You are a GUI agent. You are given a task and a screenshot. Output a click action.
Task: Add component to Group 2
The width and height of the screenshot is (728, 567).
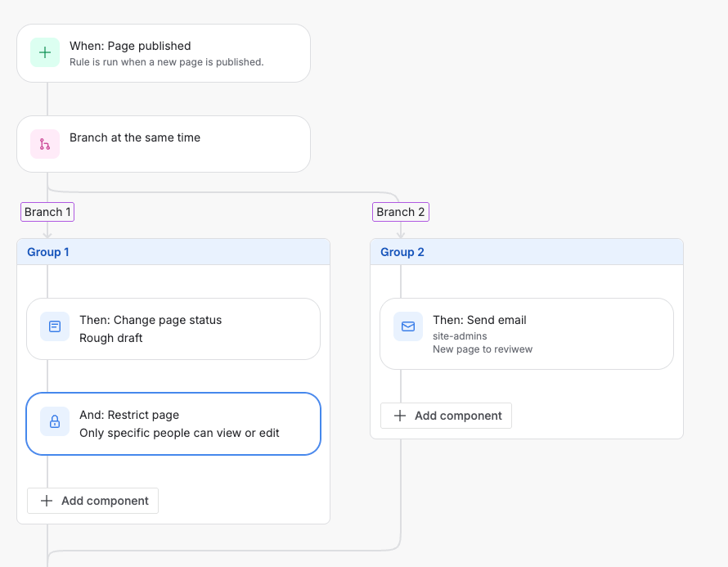pyautogui.click(x=447, y=416)
